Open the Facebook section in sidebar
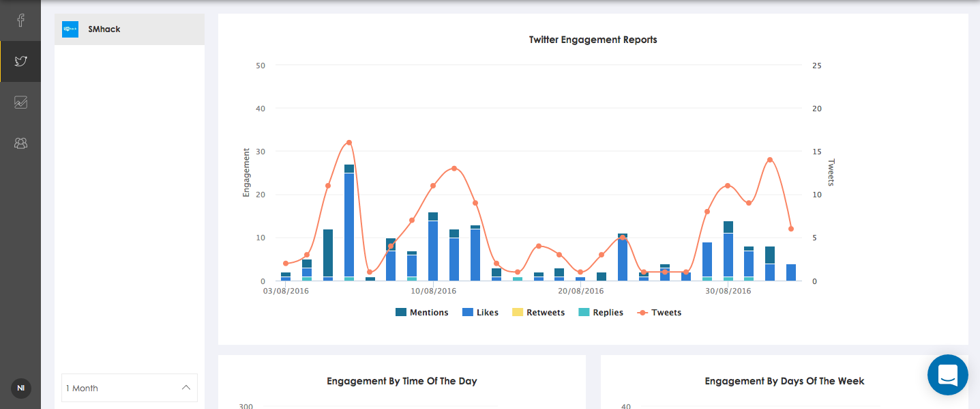This screenshot has width=980, height=409. click(x=20, y=20)
